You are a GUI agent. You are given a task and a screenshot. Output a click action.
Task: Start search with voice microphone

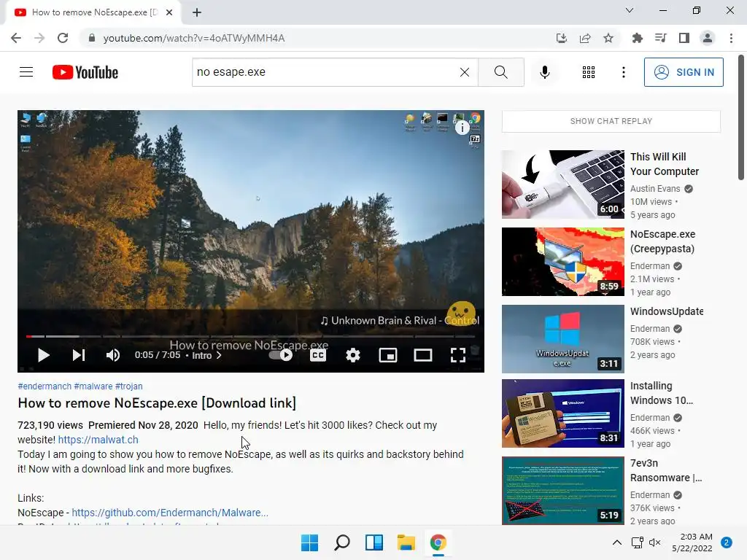[x=544, y=72]
